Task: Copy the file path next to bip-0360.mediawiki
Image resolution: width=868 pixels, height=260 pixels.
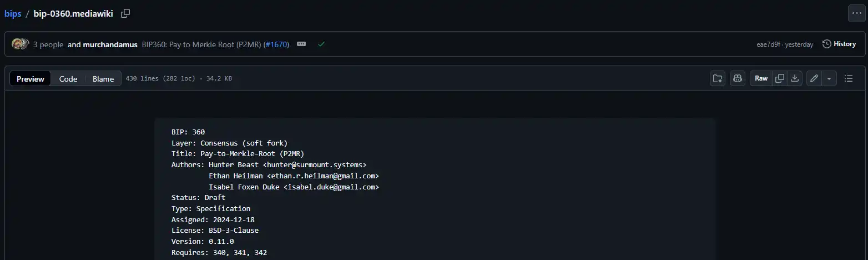Action: click(125, 13)
